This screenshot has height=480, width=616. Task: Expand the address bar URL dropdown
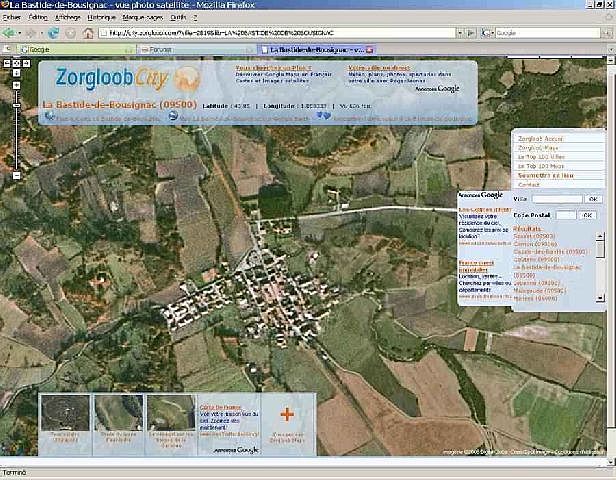point(460,33)
